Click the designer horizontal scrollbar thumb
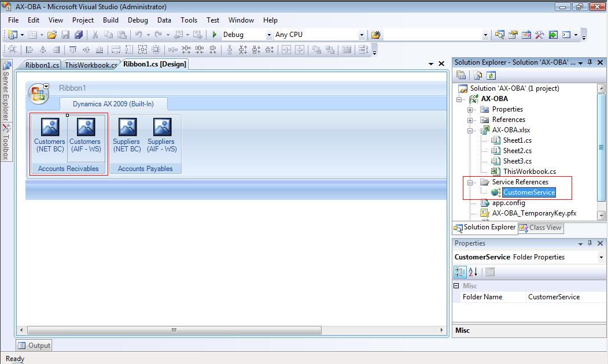This screenshot has height=364, width=608. (x=174, y=330)
